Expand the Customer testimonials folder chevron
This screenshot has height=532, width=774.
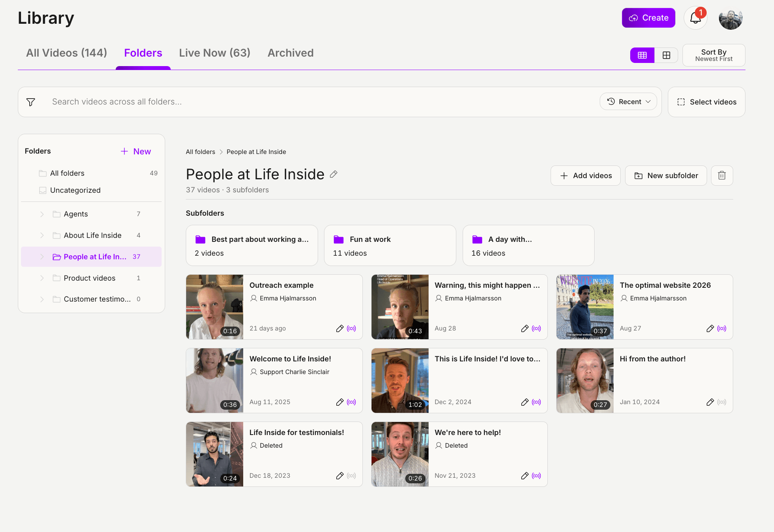42,299
